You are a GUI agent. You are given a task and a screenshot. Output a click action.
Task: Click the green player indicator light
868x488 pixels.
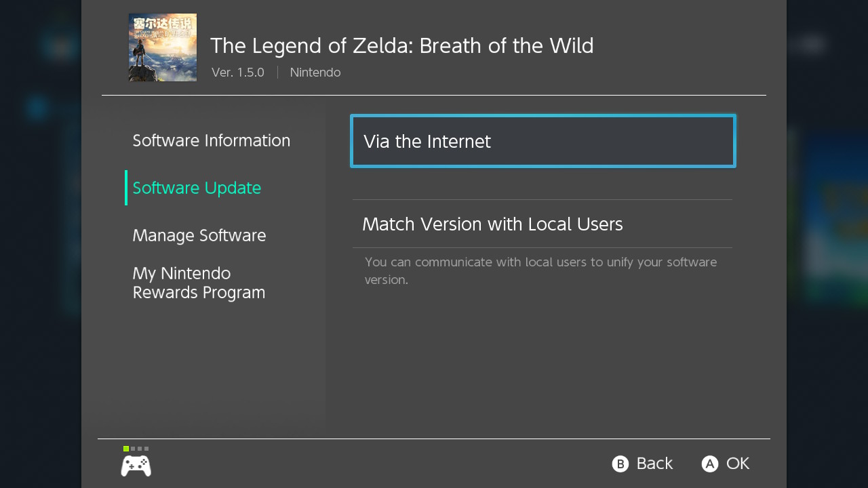(x=126, y=449)
